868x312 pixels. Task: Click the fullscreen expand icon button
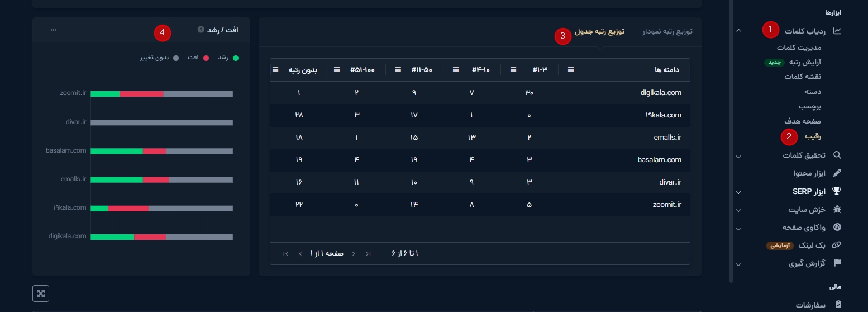pyautogui.click(x=41, y=294)
